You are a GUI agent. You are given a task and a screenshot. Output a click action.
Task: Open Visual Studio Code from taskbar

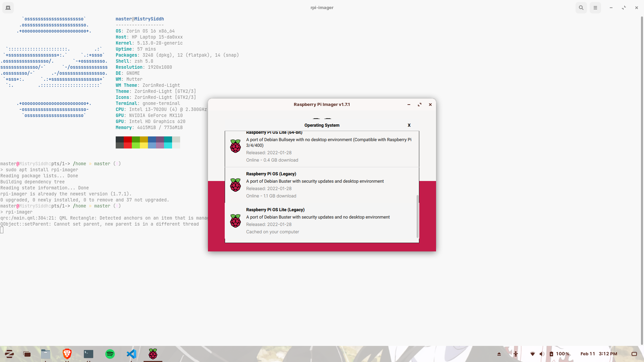tap(131, 354)
